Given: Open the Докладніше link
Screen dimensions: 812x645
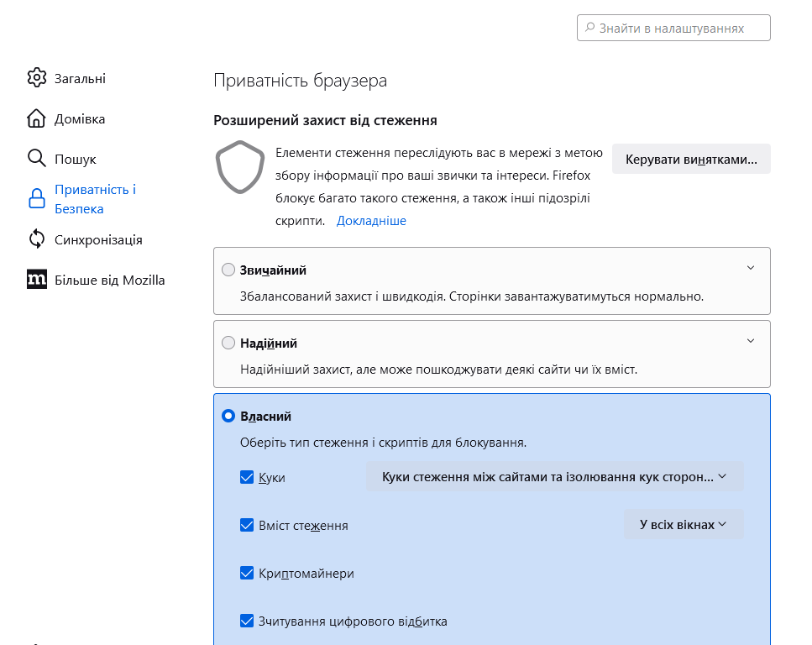Looking at the screenshot, I should pos(371,221).
